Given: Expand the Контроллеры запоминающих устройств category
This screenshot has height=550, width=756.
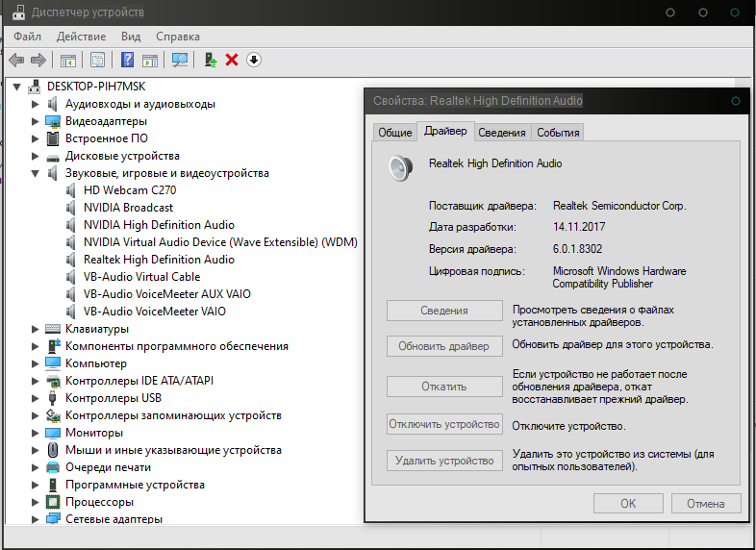Looking at the screenshot, I should (35, 415).
